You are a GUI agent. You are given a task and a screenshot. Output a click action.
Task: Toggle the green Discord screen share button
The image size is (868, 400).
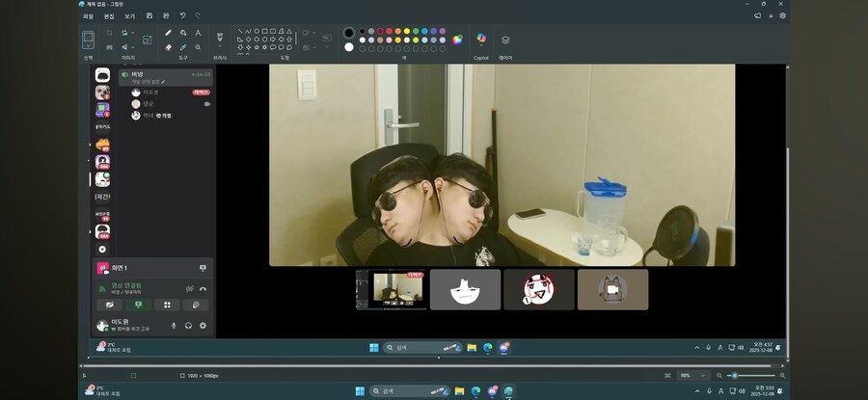coord(138,305)
